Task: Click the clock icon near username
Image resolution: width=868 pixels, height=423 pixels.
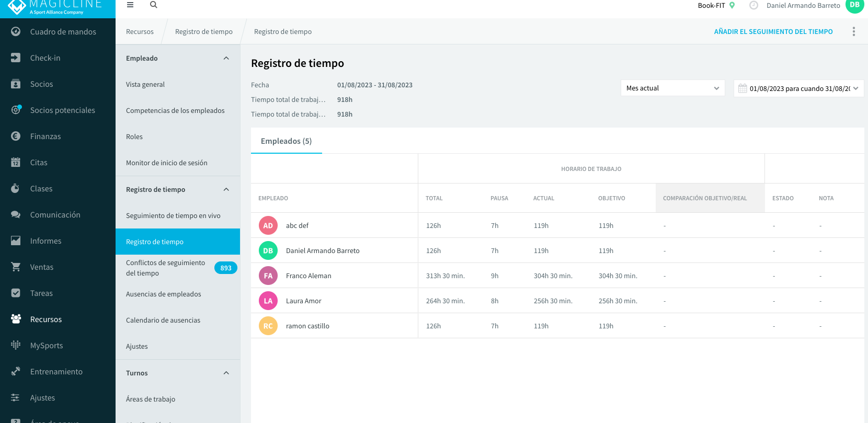Action: (x=753, y=5)
